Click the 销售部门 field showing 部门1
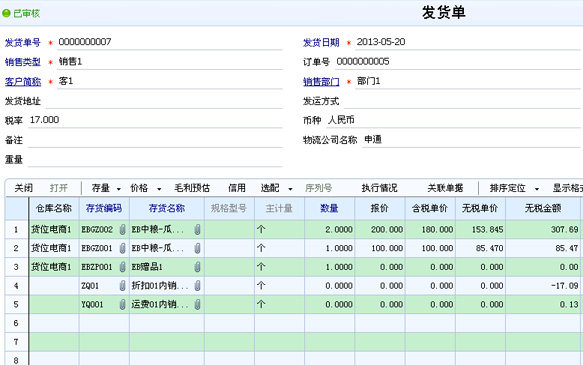 pos(467,81)
